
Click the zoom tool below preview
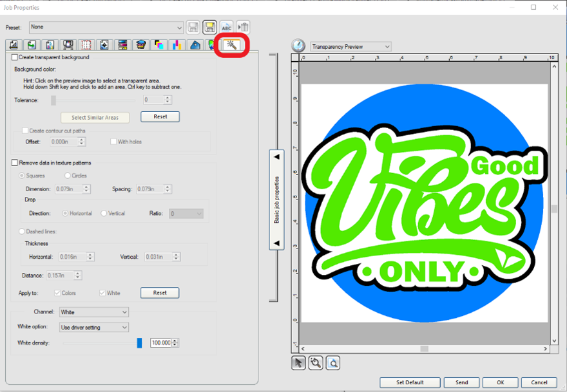pyautogui.click(x=316, y=363)
